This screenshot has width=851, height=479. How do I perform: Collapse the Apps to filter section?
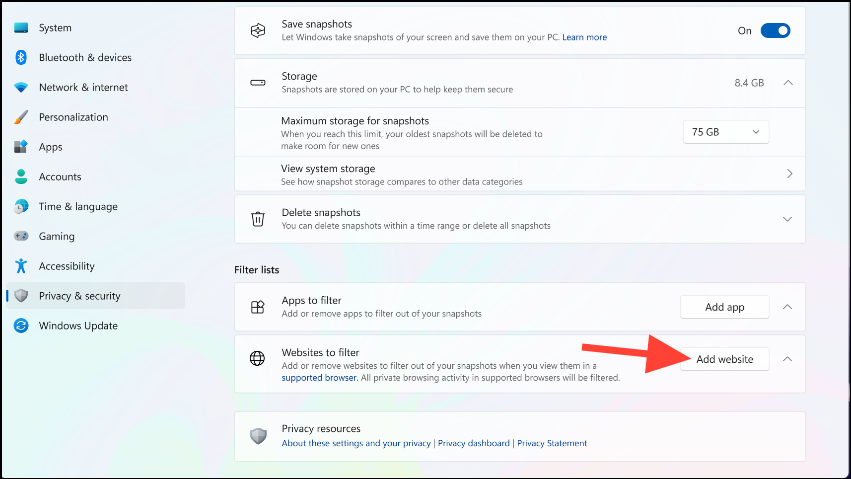point(788,307)
